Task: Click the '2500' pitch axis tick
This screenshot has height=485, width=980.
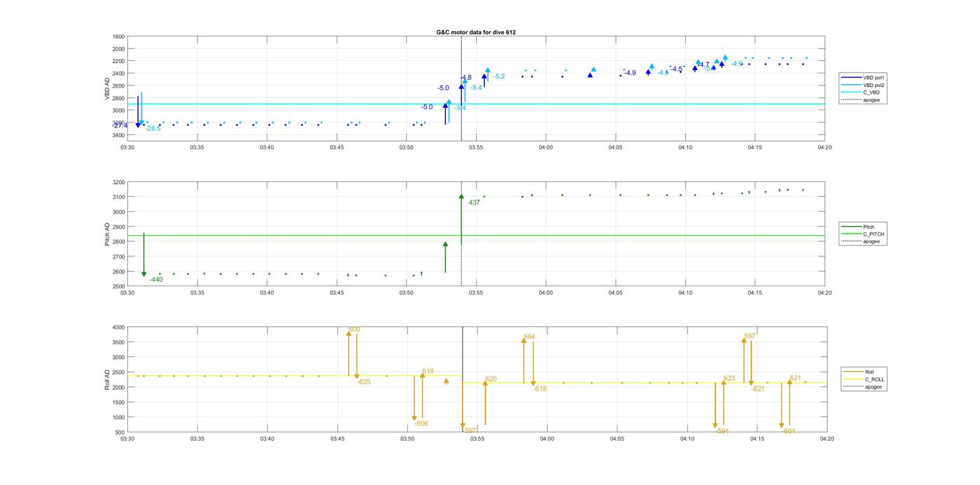Action: click(x=118, y=286)
